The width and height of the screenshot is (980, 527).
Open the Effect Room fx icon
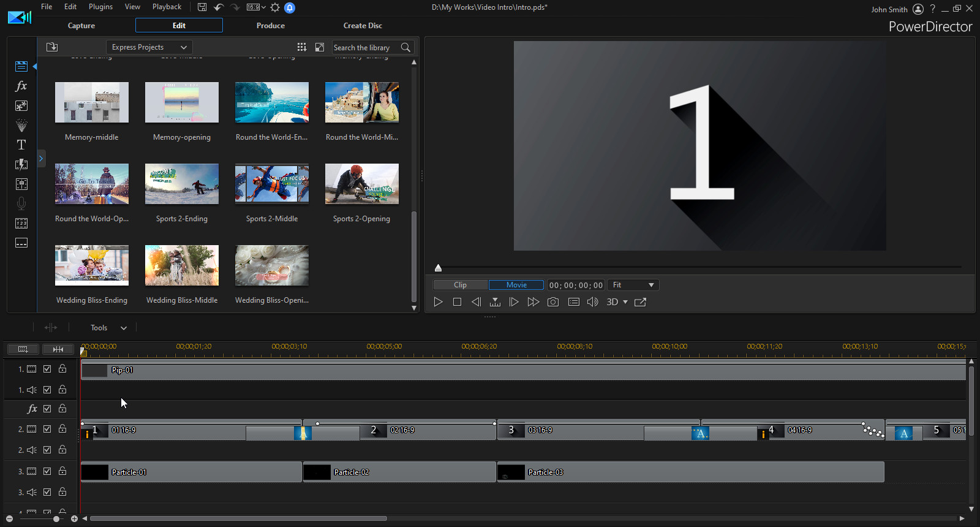tap(21, 86)
